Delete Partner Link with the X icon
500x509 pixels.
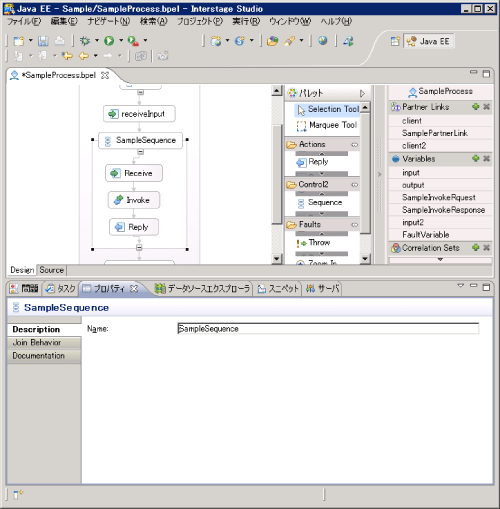pyautogui.click(x=487, y=107)
